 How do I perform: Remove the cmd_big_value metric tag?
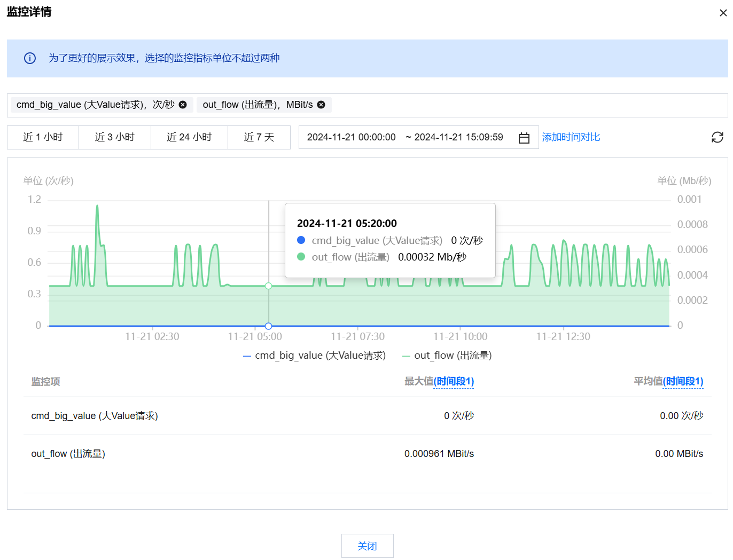coord(183,105)
